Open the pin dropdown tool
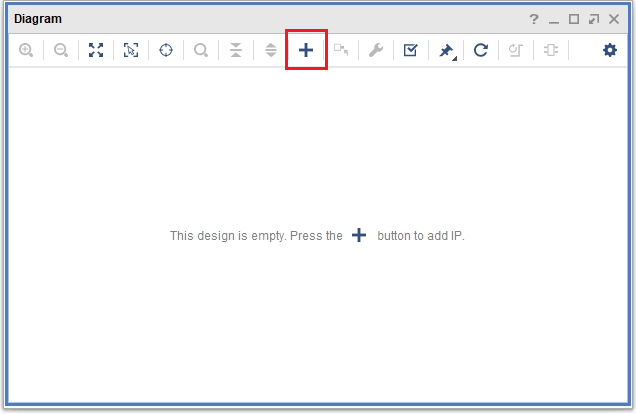Image resolution: width=636 pixels, height=414 pixels. (447, 50)
